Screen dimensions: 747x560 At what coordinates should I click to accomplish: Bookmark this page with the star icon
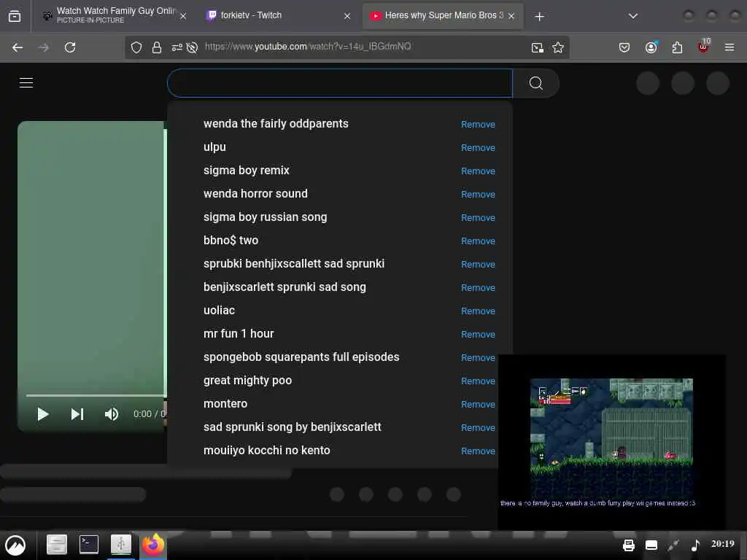[x=558, y=47]
